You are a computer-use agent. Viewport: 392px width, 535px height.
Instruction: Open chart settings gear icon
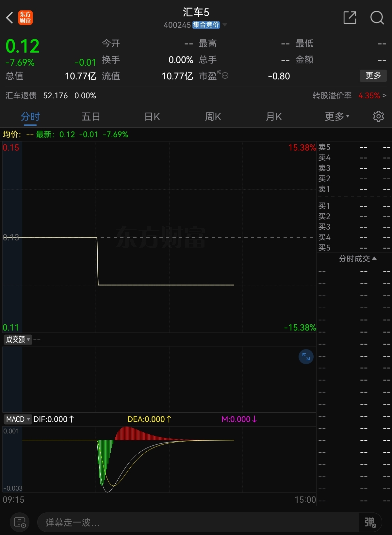(379, 116)
